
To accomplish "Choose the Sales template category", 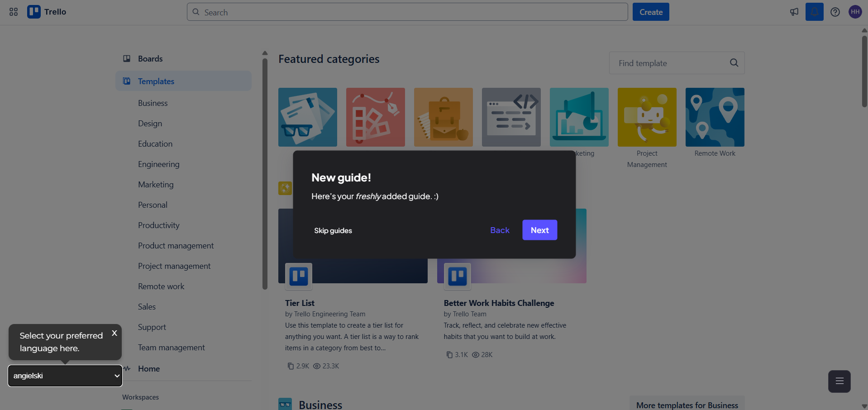I will 147,307.
